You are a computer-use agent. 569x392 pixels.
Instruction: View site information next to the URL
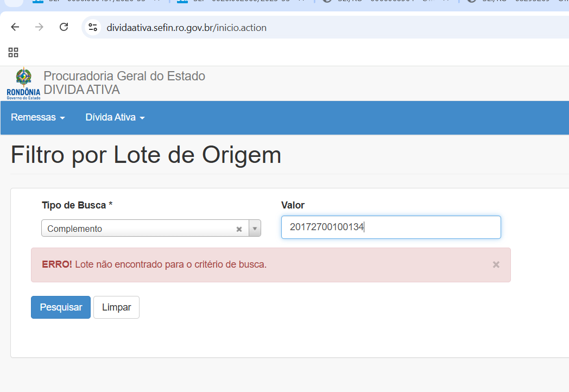93,27
